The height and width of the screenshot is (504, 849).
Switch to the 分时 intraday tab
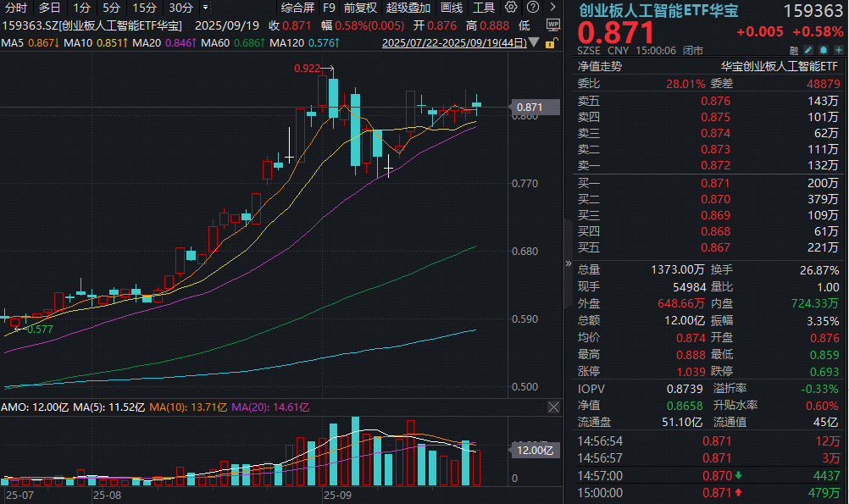(x=14, y=7)
